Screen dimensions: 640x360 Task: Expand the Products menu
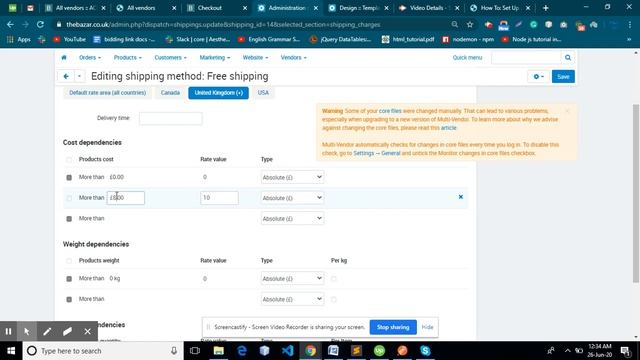[x=128, y=58]
